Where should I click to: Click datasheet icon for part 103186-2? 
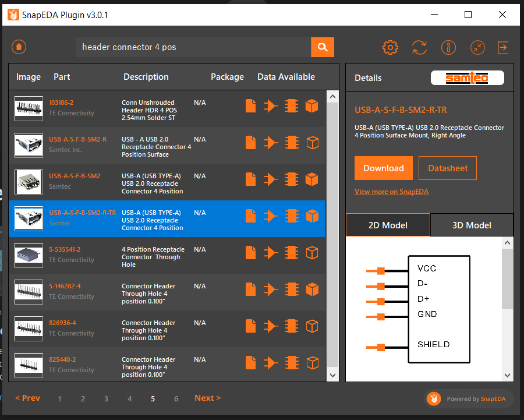[250, 106]
